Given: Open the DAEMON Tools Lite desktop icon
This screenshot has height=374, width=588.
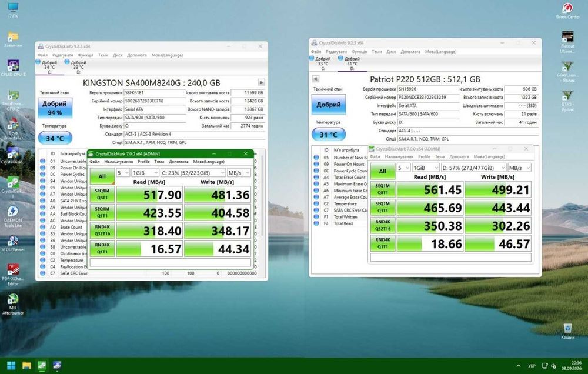Looking at the screenshot, I should click(x=13, y=216).
